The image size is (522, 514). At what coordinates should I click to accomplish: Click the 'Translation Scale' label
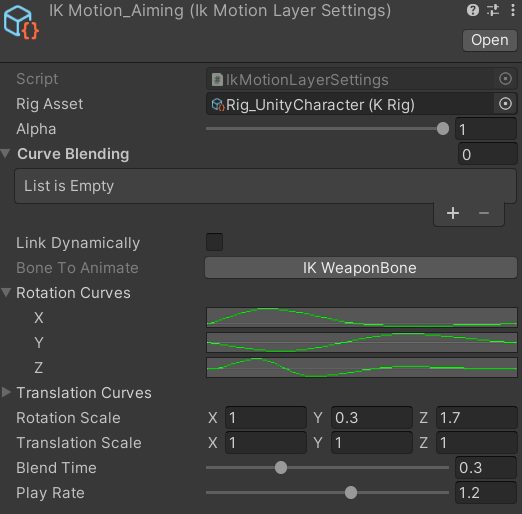click(x=79, y=442)
